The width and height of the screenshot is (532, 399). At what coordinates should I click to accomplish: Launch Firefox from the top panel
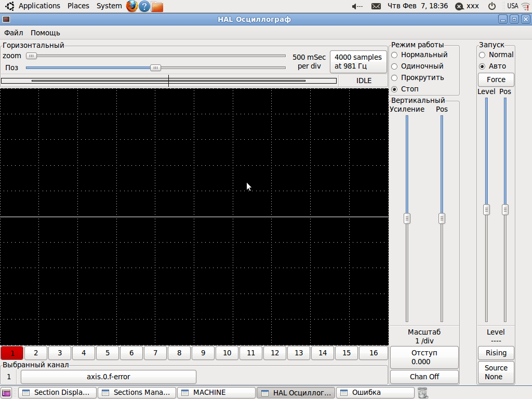(131, 6)
